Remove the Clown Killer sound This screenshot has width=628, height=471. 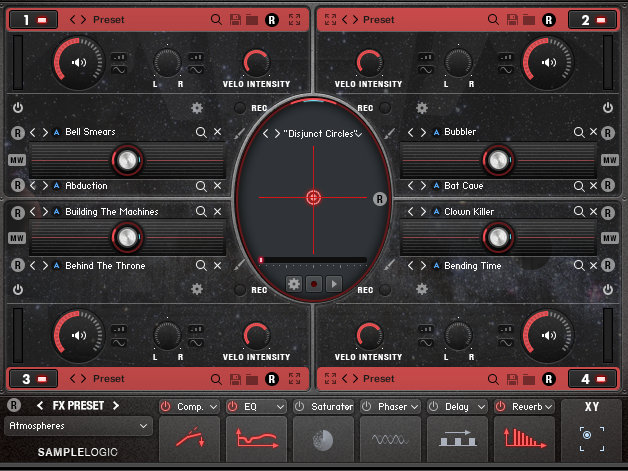[x=594, y=211]
